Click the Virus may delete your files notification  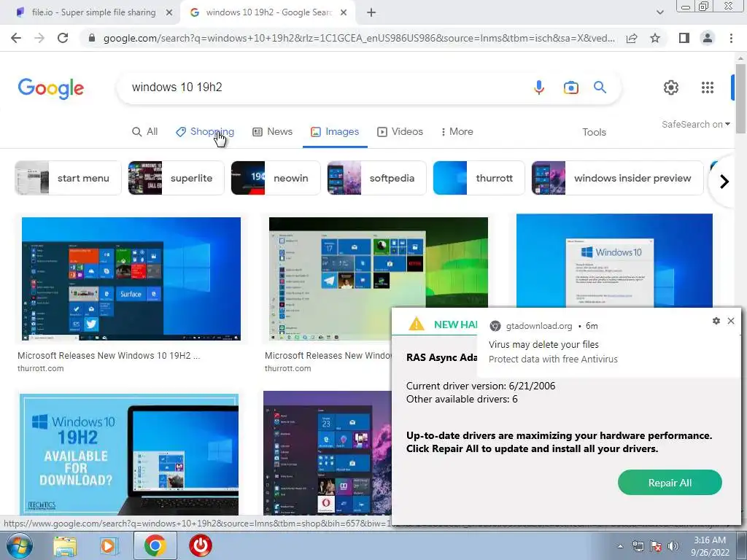543,344
